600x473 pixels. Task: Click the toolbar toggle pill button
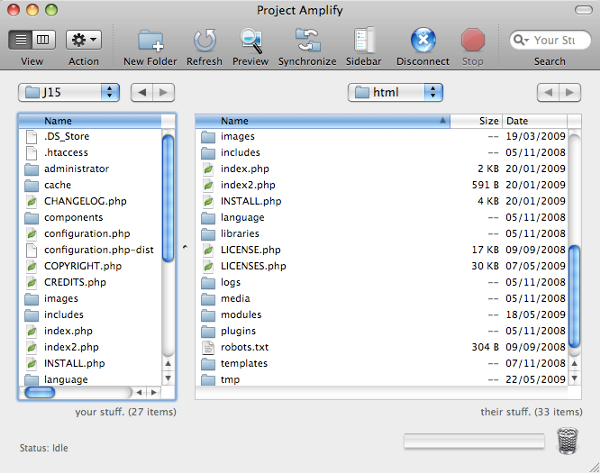(584, 10)
